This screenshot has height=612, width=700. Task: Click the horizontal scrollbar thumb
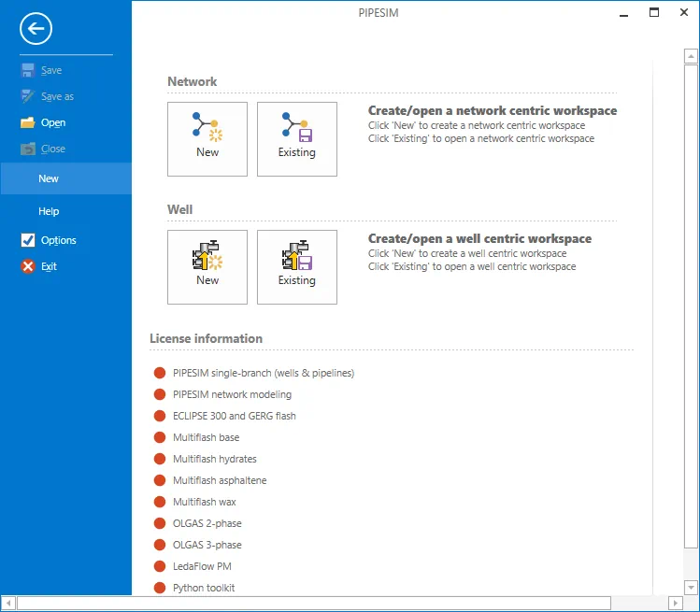[314, 603]
